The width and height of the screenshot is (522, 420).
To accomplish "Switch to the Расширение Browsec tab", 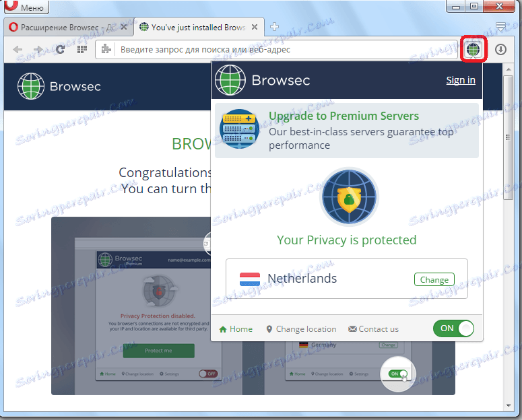I will coord(68,28).
